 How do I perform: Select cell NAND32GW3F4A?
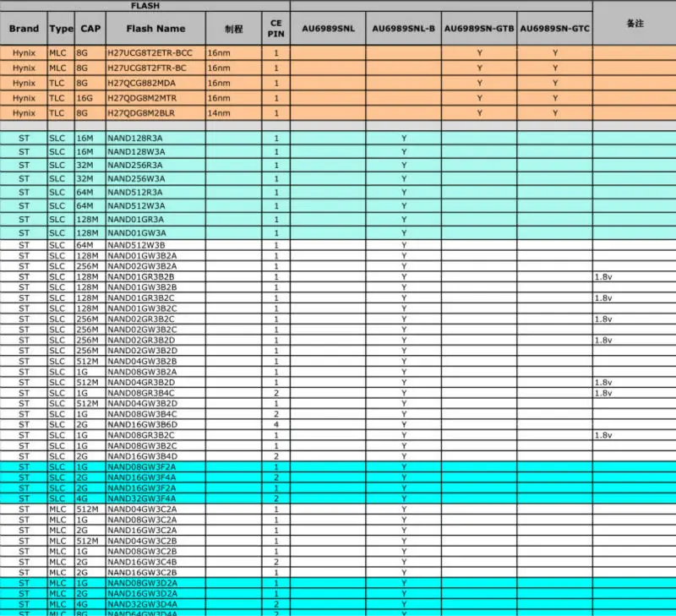click(155, 499)
